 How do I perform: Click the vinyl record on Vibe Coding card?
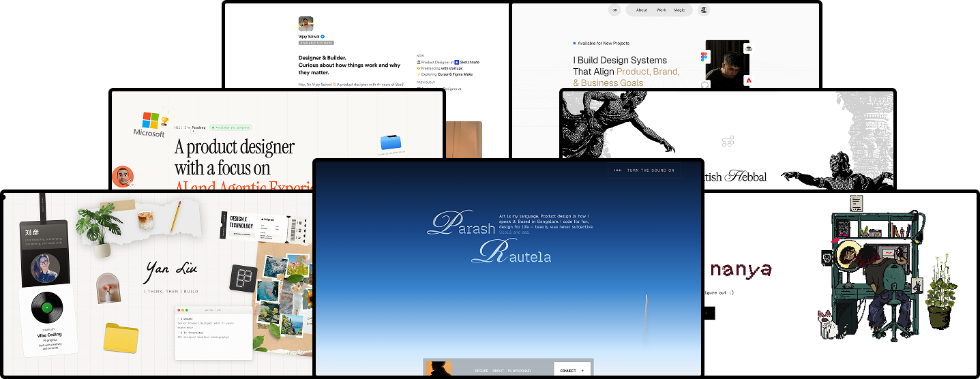point(47,308)
